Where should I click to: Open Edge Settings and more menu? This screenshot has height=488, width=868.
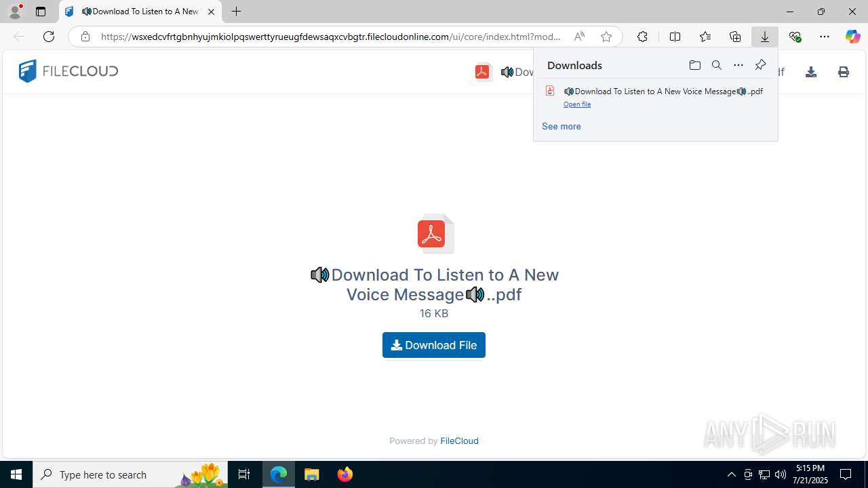[x=825, y=37]
